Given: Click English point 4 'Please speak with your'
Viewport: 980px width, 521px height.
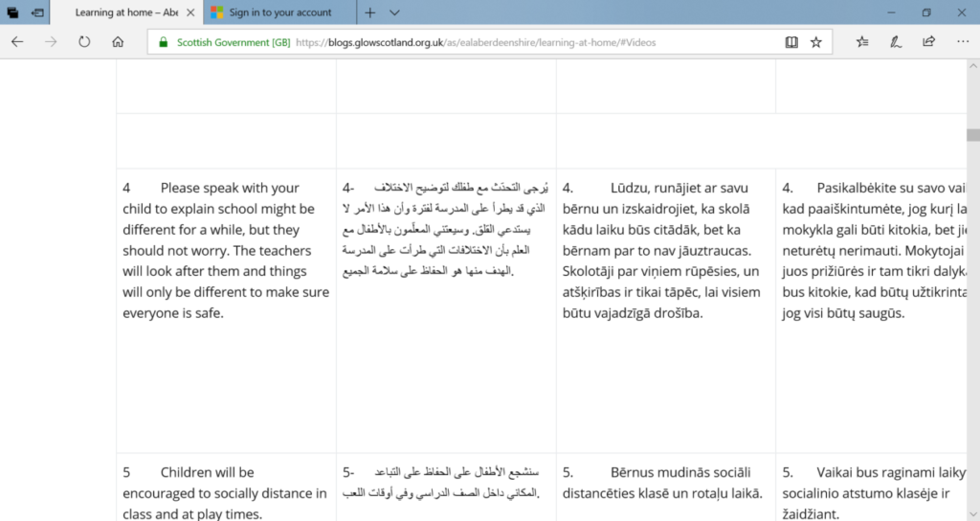Looking at the screenshot, I should tap(230, 188).
